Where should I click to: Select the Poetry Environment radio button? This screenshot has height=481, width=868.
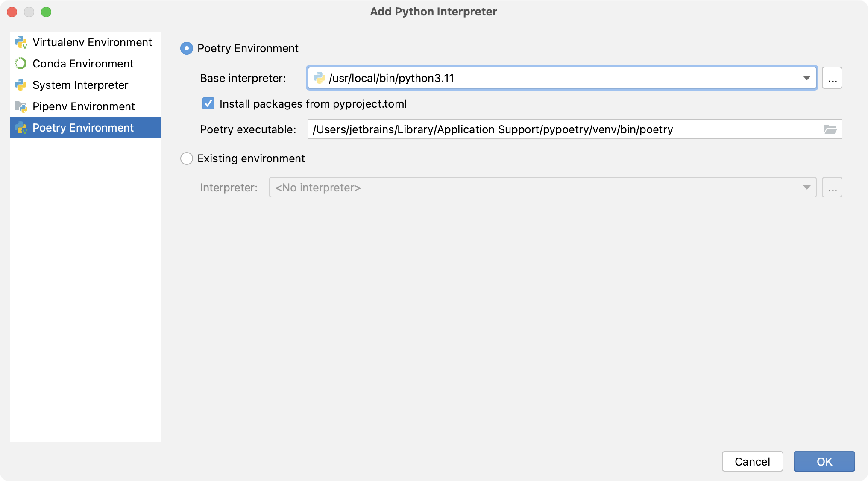(x=187, y=49)
